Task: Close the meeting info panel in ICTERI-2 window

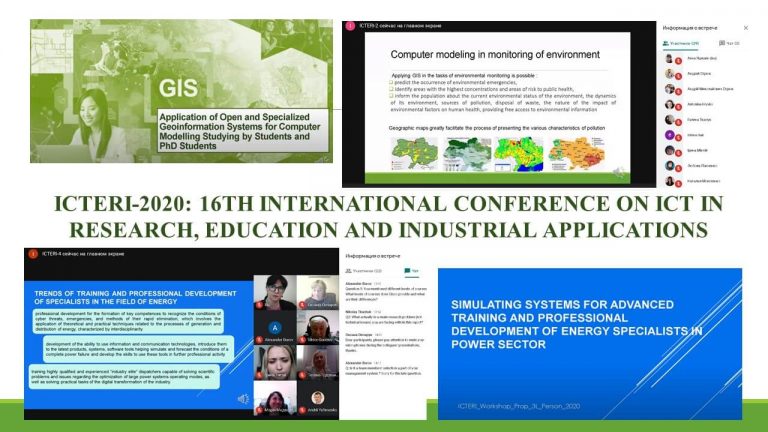Action: (745, 28)
